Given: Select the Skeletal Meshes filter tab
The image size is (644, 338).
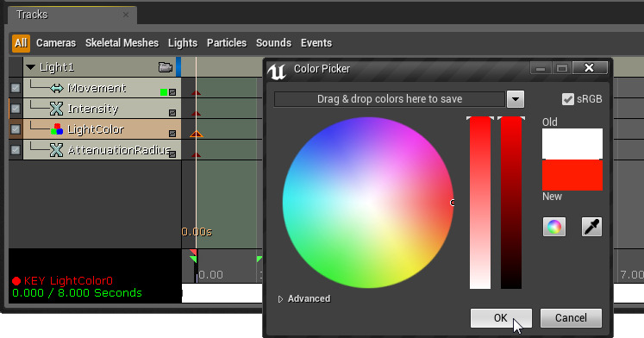Looking at the screenshot, I should tap(122, 43).
